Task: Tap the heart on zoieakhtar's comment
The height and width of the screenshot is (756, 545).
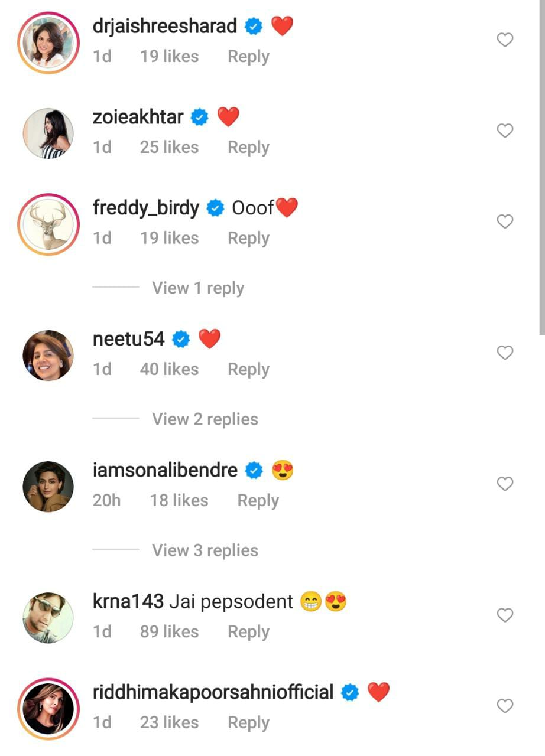Action: click(504, 131)
